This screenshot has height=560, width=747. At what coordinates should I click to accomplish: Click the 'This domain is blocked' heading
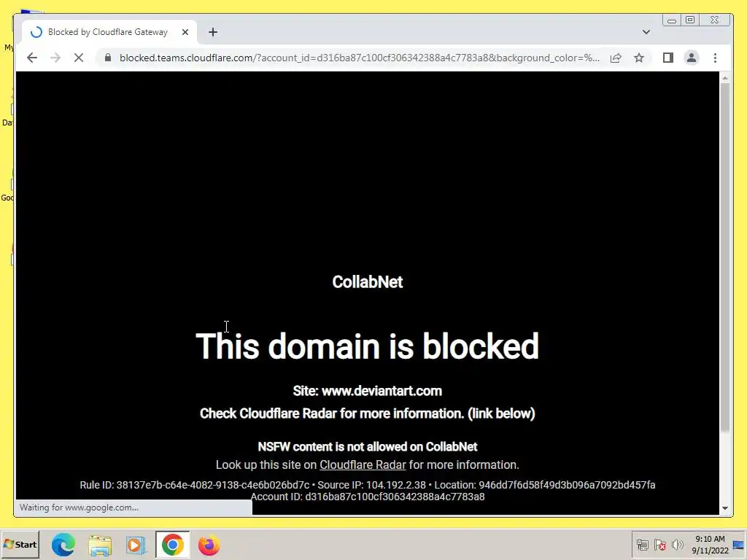pyautogui.click(x=368, y=346)
